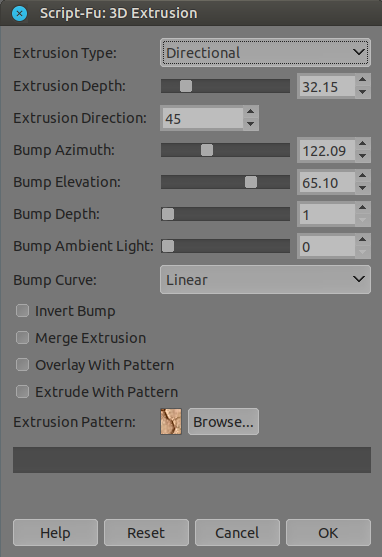Click the Bump Depth value field

click(x=327, y=214)
